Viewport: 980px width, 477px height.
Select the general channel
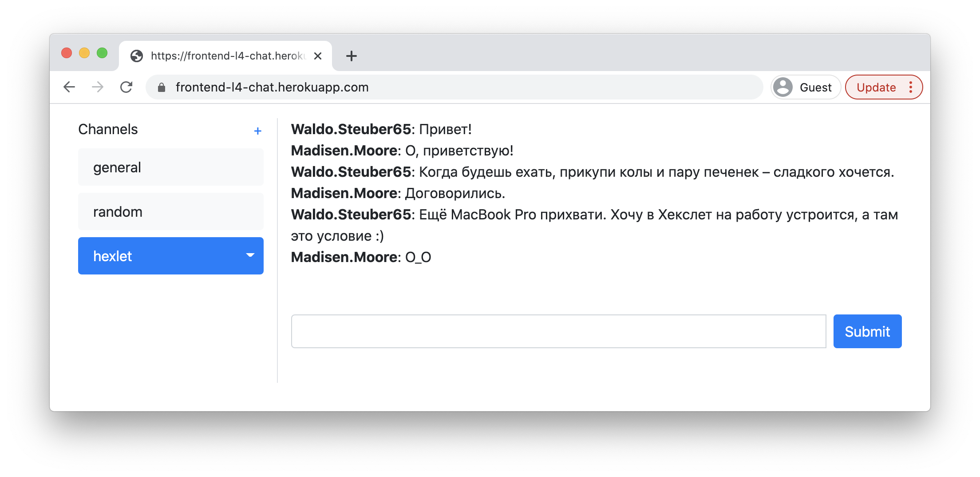170,167
